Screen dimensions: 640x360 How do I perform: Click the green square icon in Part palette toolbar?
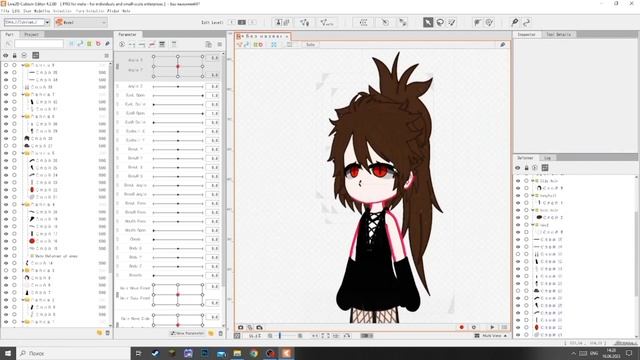[x=89, y=43]
